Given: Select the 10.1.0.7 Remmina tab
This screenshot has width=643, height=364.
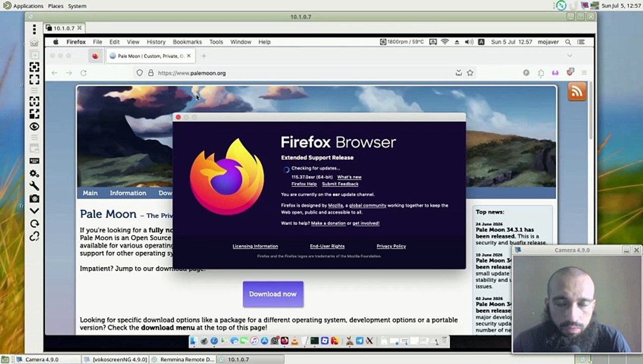Looking at the screenshot, I should point(64,28).
